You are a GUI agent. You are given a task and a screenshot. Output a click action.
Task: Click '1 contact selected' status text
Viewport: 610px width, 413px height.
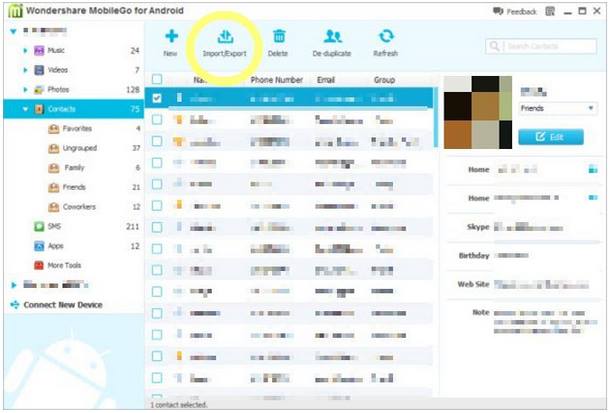(x=179, y=405)
